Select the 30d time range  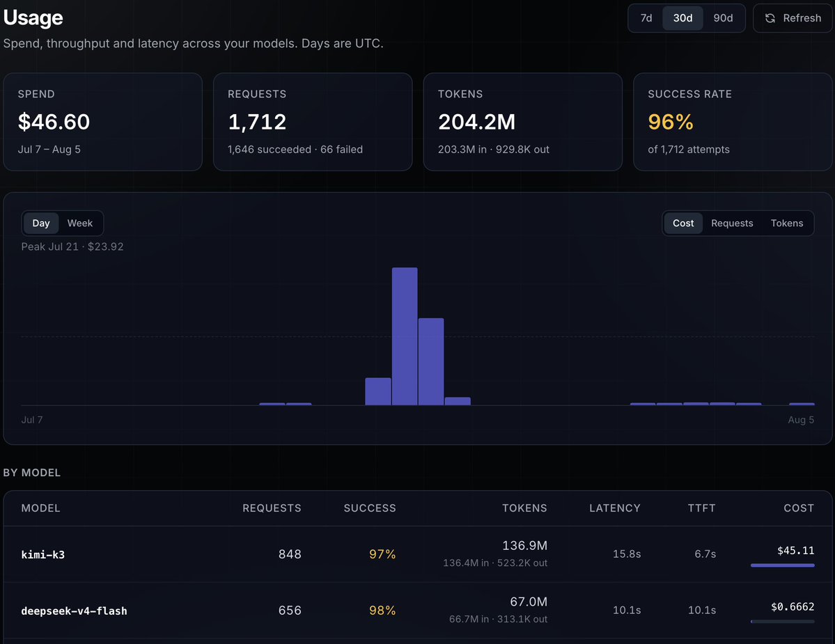point(682,18)
